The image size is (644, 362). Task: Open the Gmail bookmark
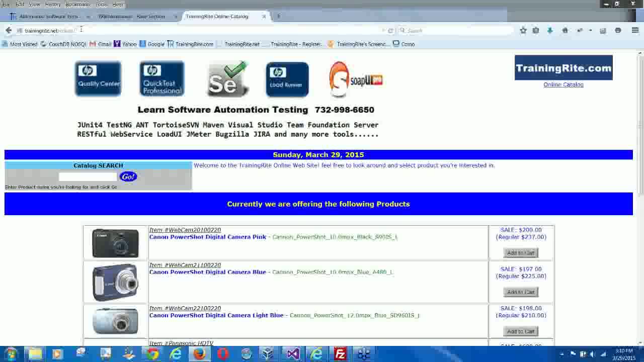[101, 44]
